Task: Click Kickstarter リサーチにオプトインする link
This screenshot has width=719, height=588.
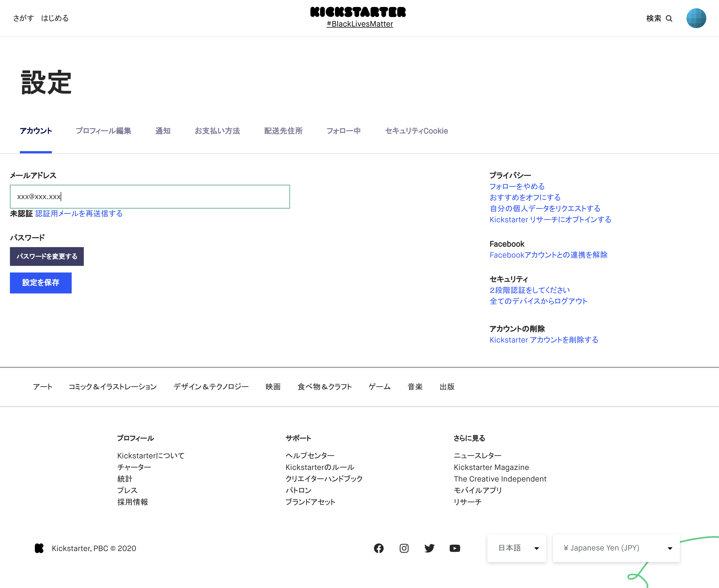Action: (551, 220)
